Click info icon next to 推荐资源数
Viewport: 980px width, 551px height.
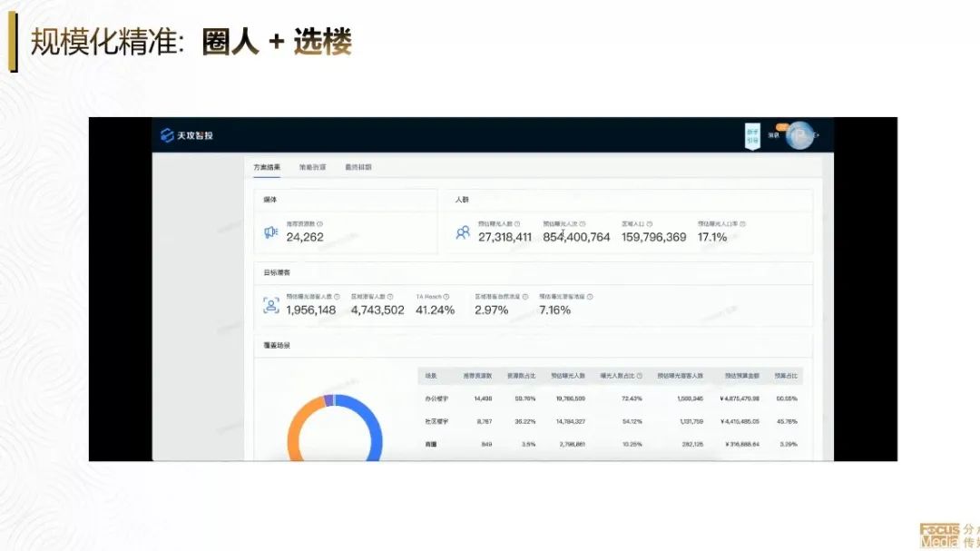320,223
